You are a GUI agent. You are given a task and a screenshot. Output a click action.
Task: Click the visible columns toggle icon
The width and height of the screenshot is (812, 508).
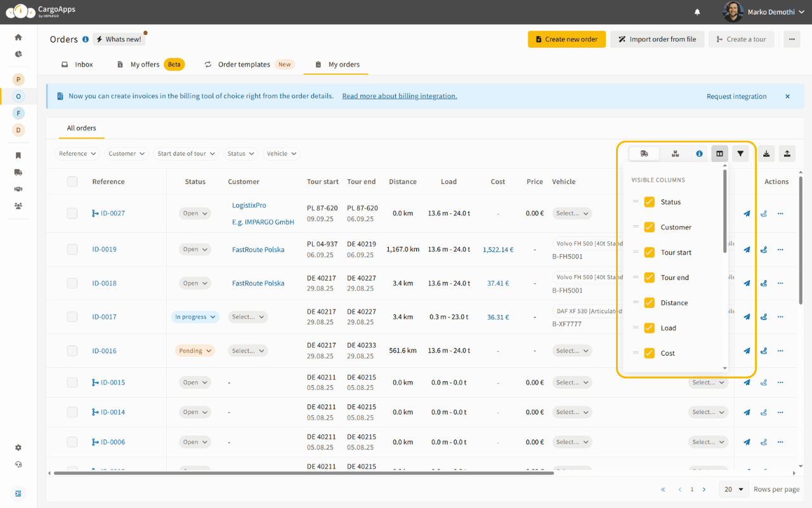tap(719, 154)
